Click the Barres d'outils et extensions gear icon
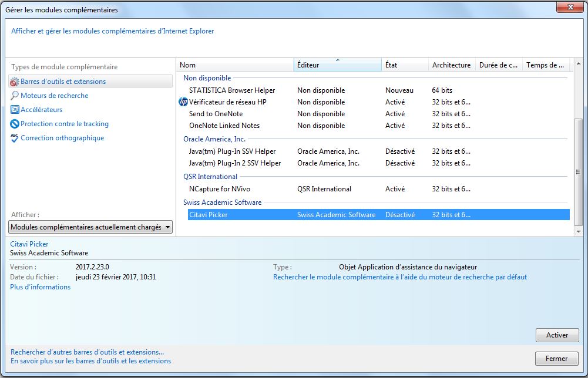The width and height of the screenshot is (588, 378). point(14,82)
